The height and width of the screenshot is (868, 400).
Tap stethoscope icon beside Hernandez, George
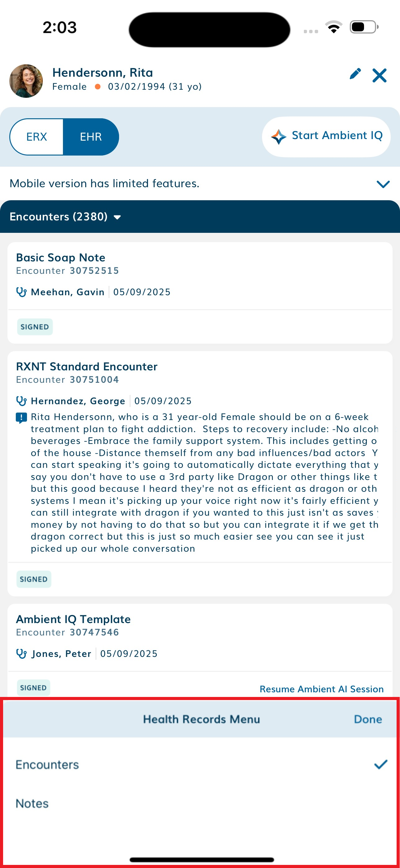coord(21,401)
